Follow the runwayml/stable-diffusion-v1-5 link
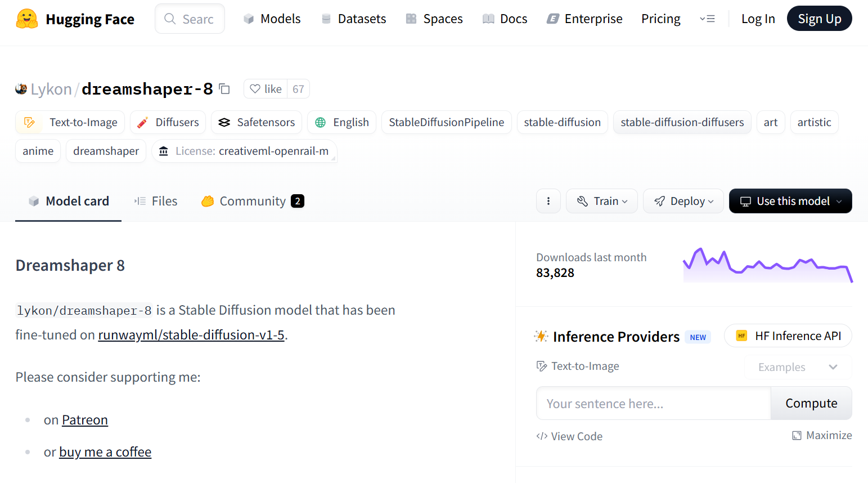This screenshot has width=868, height=483. coord(191,335)
